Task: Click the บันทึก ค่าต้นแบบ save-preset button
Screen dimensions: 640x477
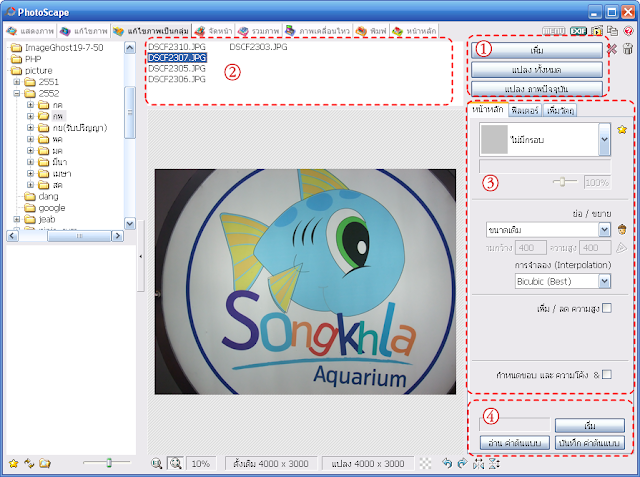Action: pyautogui.click(x=589, y=443)
